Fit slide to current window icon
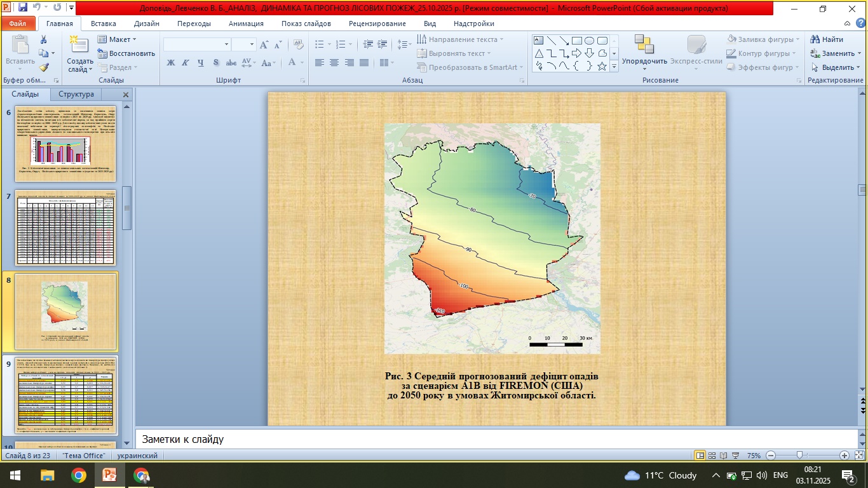868x488 pixels. pos(858,456)
